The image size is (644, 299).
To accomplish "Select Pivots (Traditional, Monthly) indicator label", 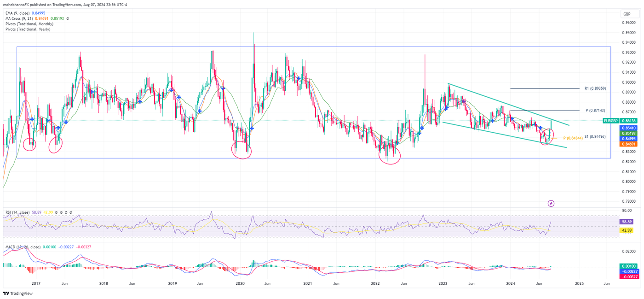I will click(x=30, y=23).
